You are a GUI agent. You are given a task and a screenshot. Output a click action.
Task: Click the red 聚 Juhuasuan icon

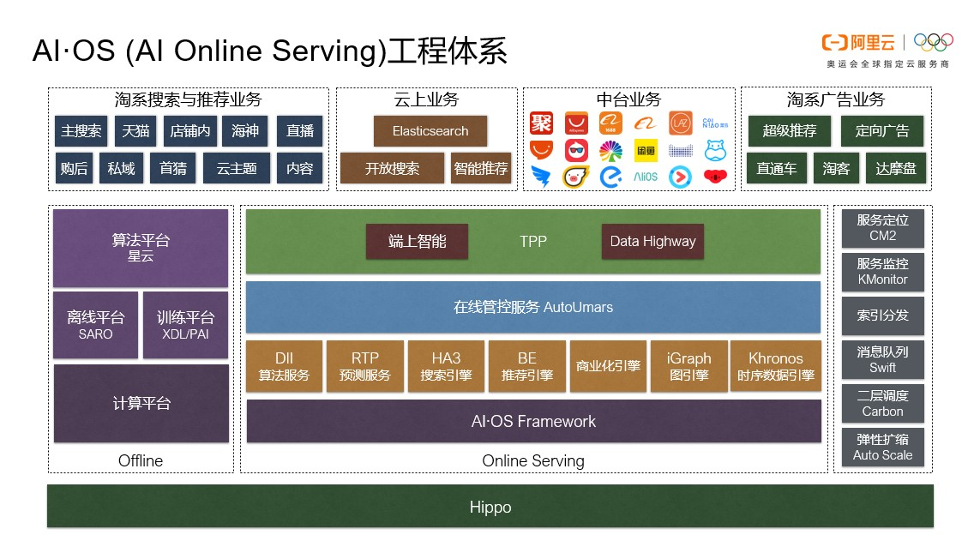(x=541, y=123)
